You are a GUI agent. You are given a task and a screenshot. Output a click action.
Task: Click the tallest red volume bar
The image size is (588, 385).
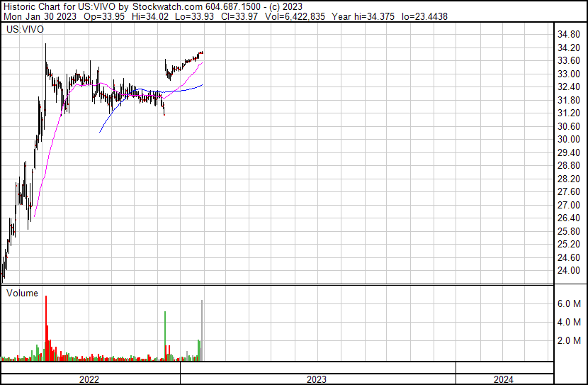(x=46, y=328)
